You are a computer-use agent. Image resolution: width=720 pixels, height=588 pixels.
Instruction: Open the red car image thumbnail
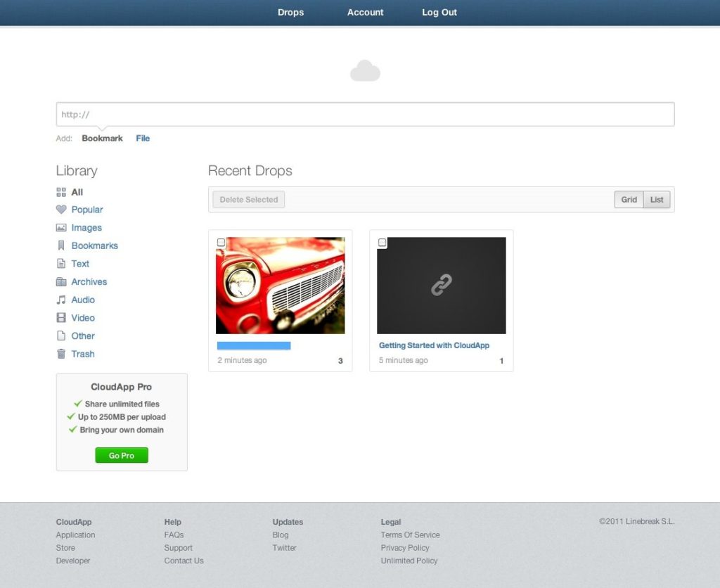[280, 286]
